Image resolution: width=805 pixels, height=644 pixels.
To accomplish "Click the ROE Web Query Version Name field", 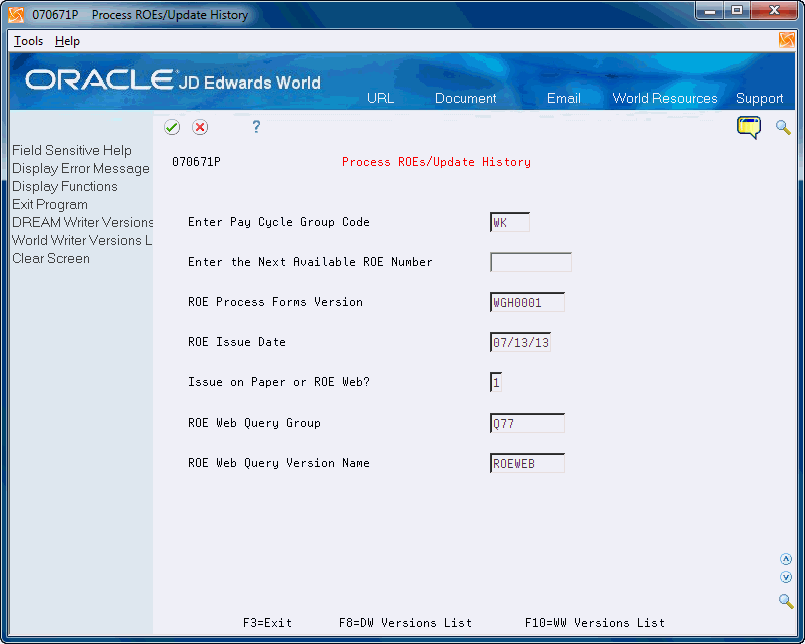I will 527,464.
